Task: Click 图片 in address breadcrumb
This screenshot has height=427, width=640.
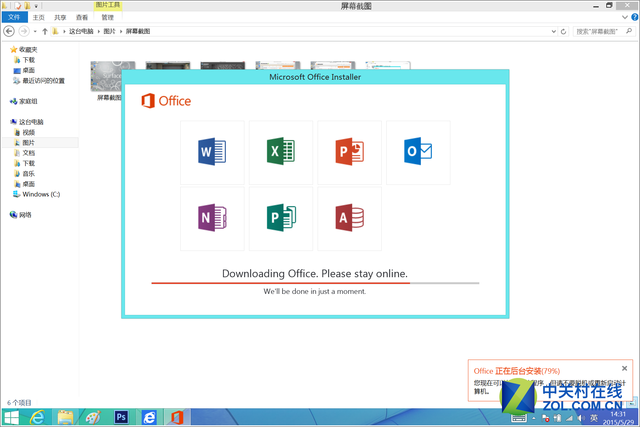Action: [109, 31]
